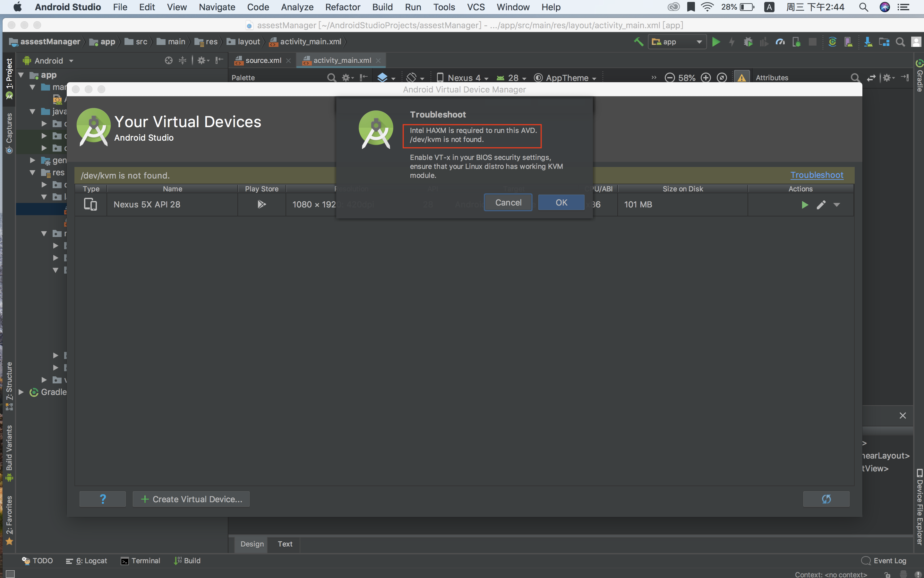The width and height of the screenshot is (924, 578).
Task: Click the Debug app bug icon
Action: (x=748, y=42)
